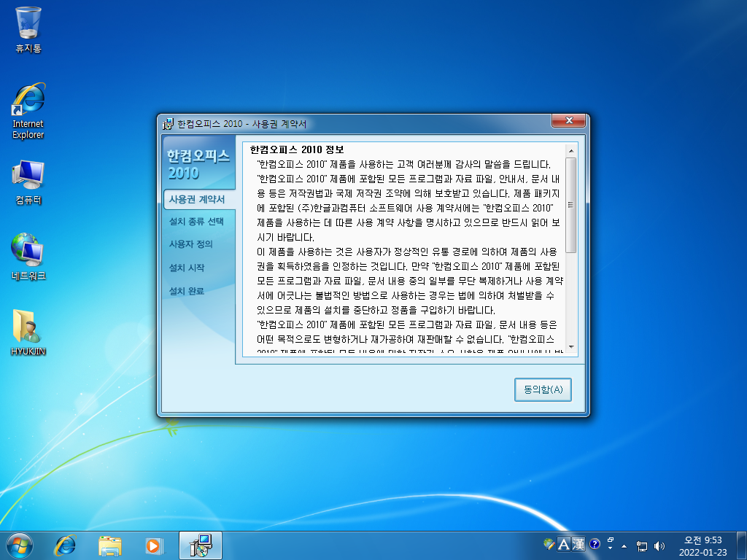Click the license text scroll up arrow
This screenshot has width=747, height=560.
coord(570,151)
